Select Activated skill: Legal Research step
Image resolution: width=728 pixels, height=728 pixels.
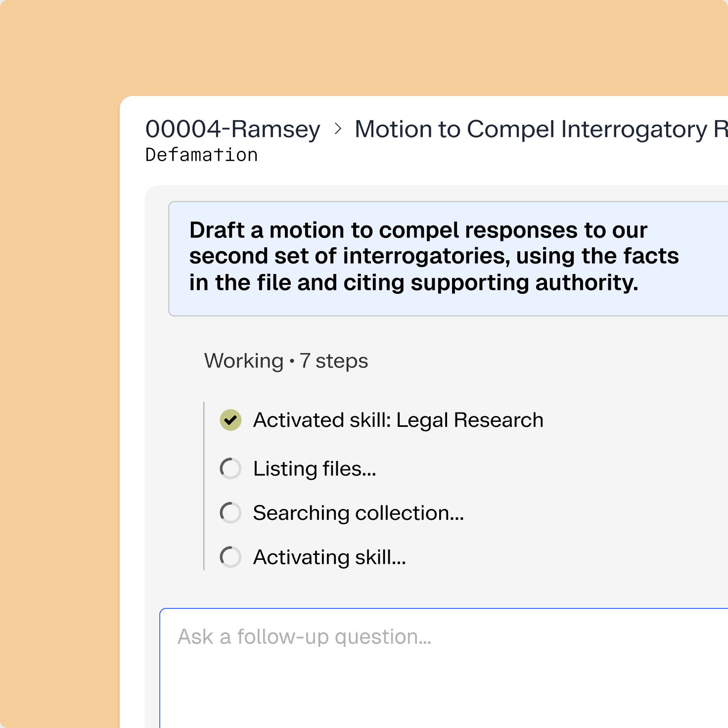[x=398, y=420]
